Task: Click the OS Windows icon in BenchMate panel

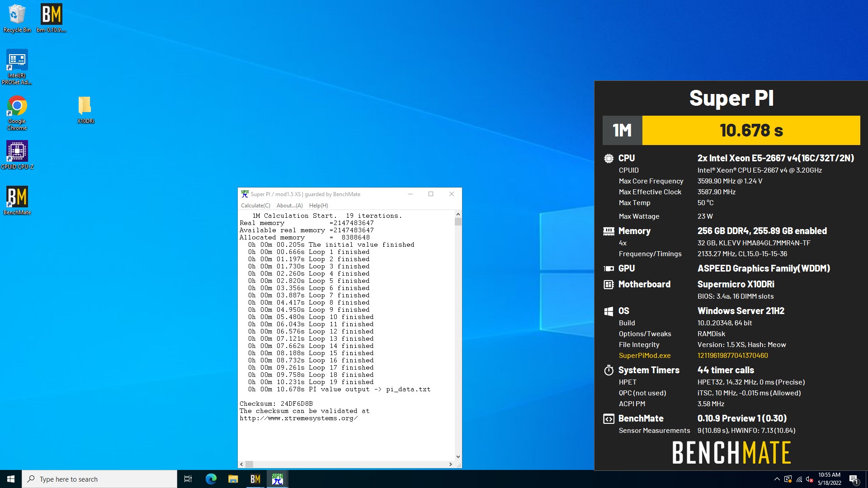Action: (x=609, y=311)
